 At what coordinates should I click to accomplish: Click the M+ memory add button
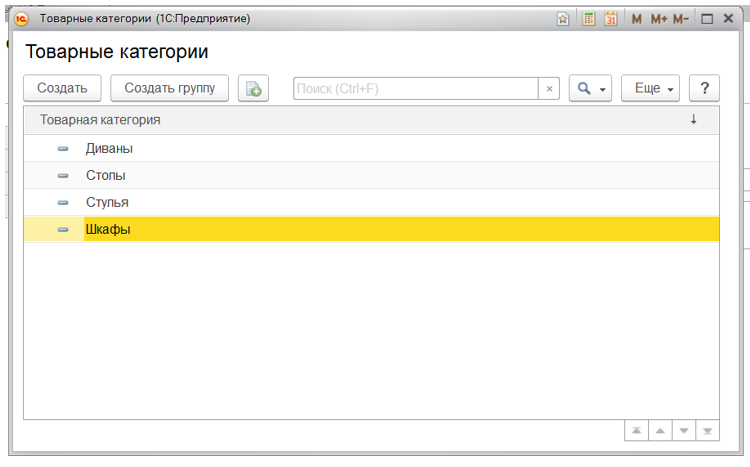(659, 19)
